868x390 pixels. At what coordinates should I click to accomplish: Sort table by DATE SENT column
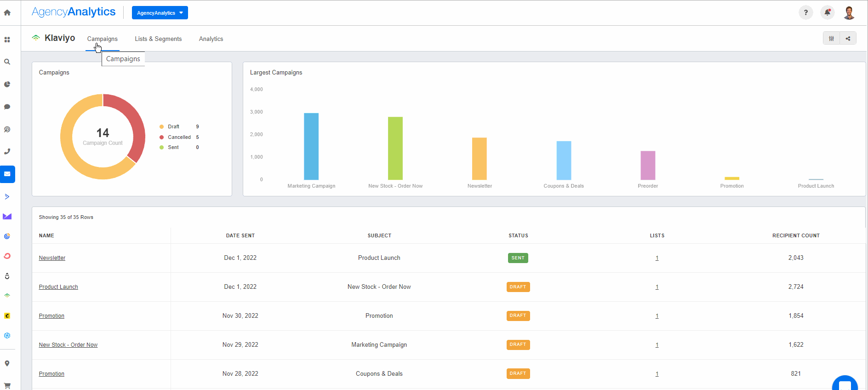[240, 235]
